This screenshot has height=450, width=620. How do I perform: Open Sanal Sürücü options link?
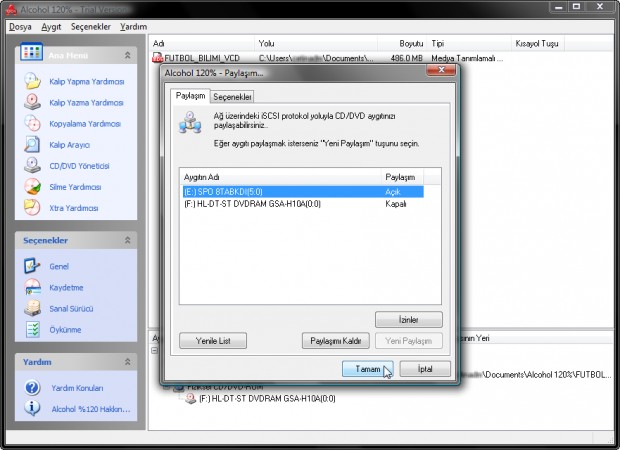click(x=71, y=309)
